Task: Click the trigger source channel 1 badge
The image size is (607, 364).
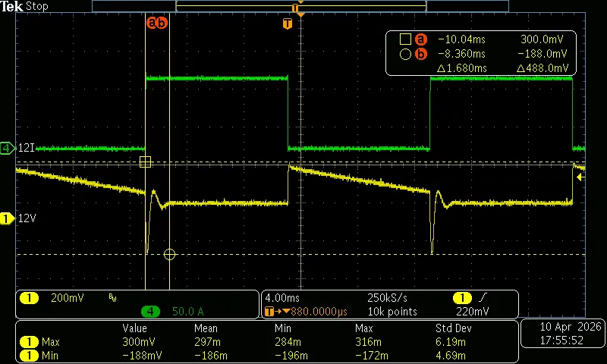Action: point(462,298)
